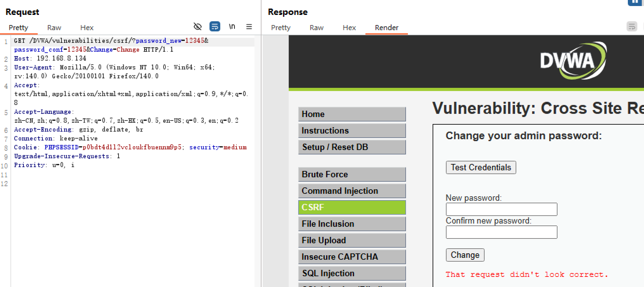644x287 pixels.
Task: Go to File Upload page
Action: (x=352, y=240)
